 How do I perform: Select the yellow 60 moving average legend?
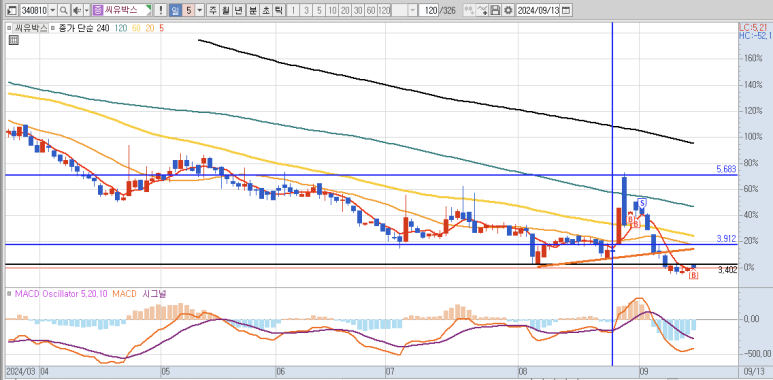(x=136, y=28)
